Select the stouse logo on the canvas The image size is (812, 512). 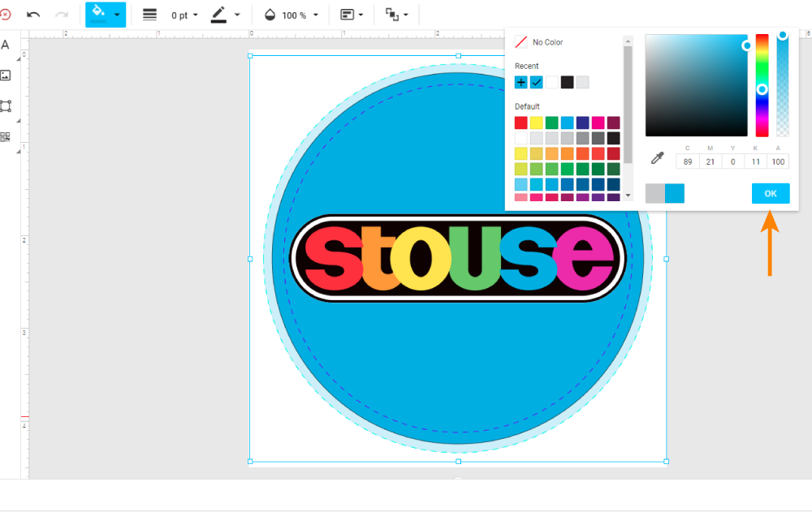tap(458, 258)
